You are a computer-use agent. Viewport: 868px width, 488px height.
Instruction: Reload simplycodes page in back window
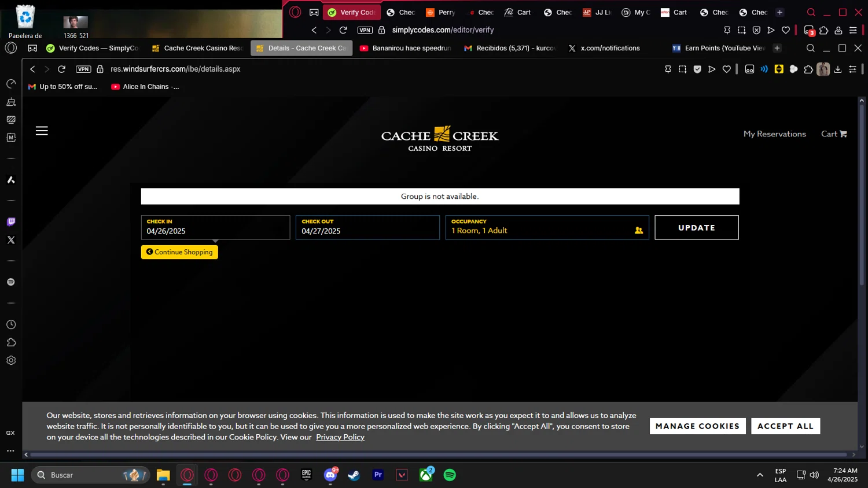pyautogui.click(x=343, y=30)
